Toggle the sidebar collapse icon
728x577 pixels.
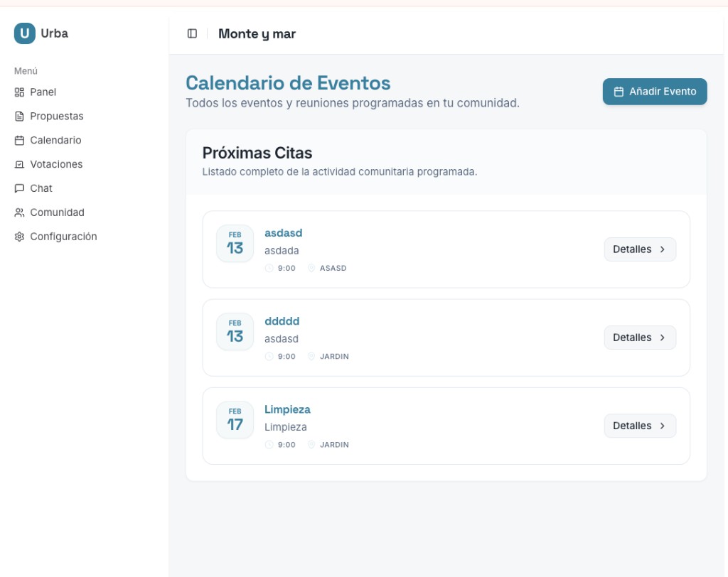(192, 33)
